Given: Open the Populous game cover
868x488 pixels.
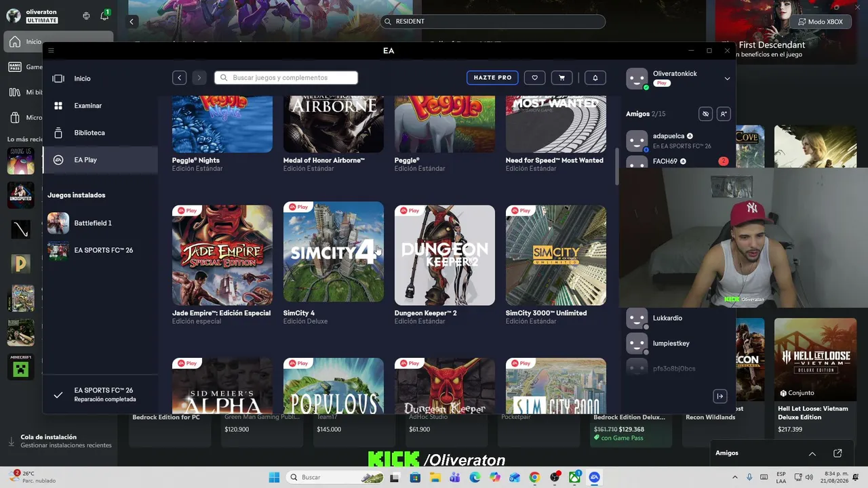Looking at the screenshot, I should [x=334, y=386].
